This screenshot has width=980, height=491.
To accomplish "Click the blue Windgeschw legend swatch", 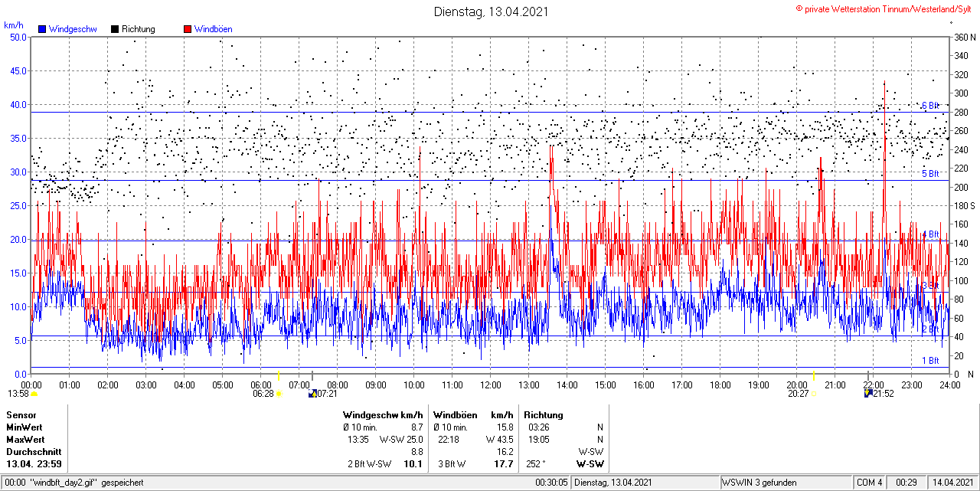I will pyautogui.click(x=42, y=29).
